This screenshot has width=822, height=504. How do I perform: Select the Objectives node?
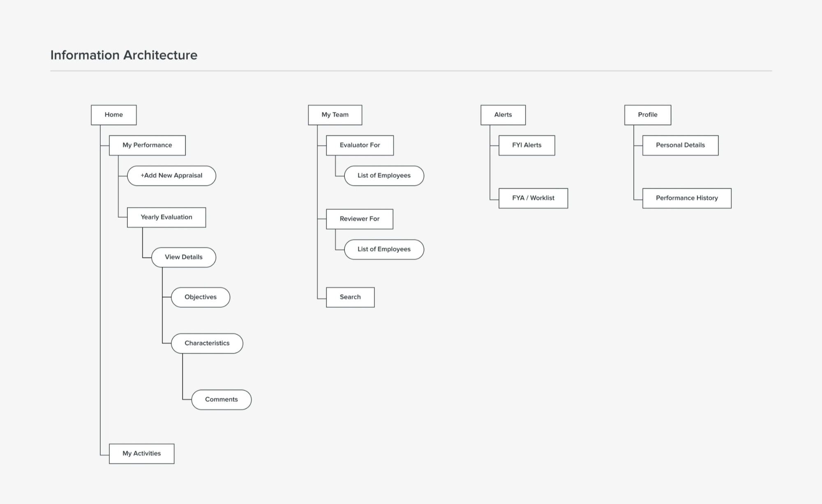pyautogui.click(x=201, y=297)
